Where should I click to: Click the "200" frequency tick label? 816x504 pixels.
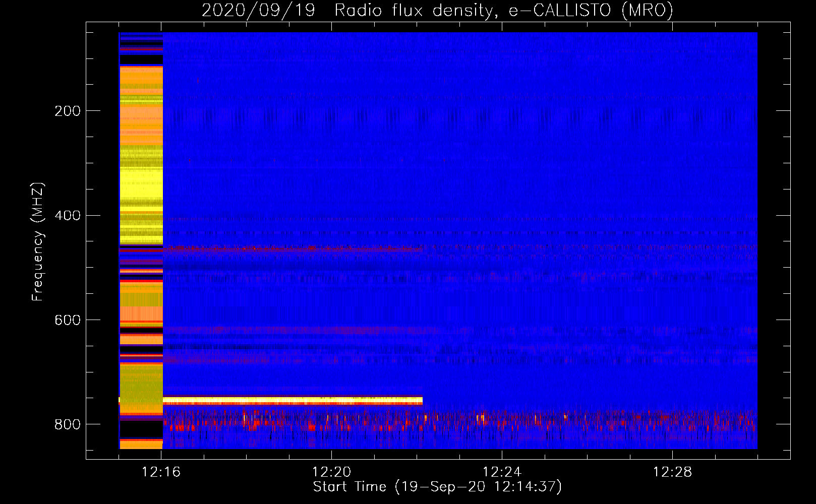point(68,111)
